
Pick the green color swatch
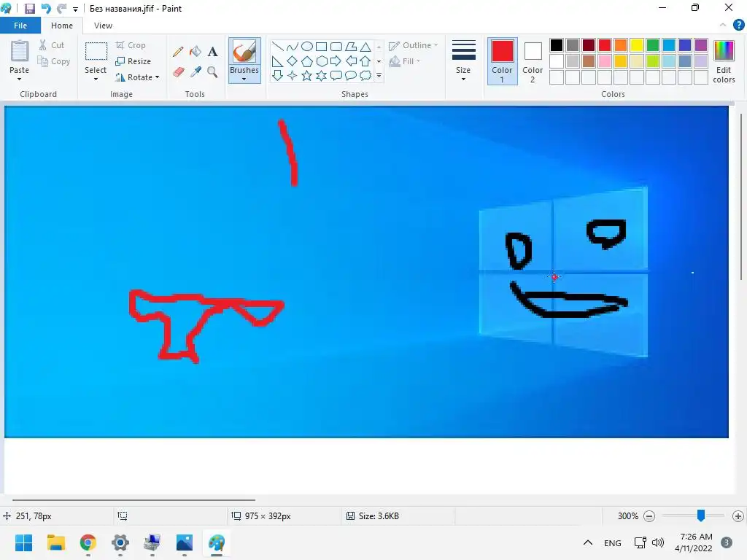[x=653, y=45]
